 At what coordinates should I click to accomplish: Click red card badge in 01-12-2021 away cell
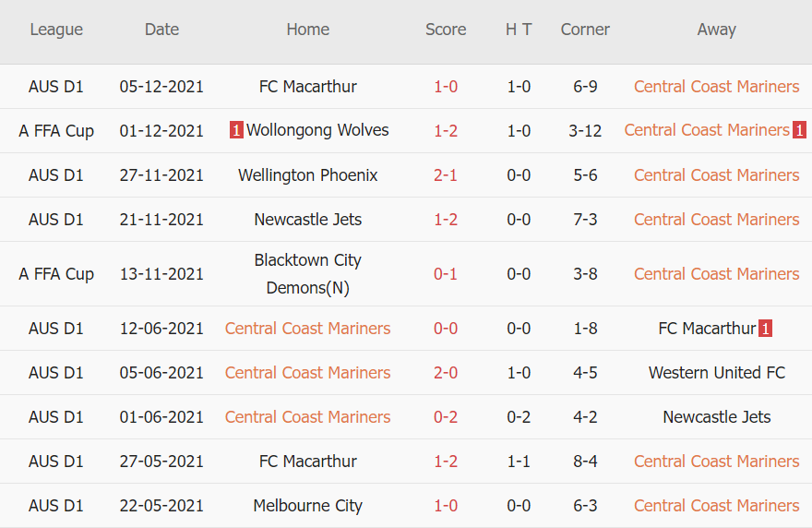point(799,129)
